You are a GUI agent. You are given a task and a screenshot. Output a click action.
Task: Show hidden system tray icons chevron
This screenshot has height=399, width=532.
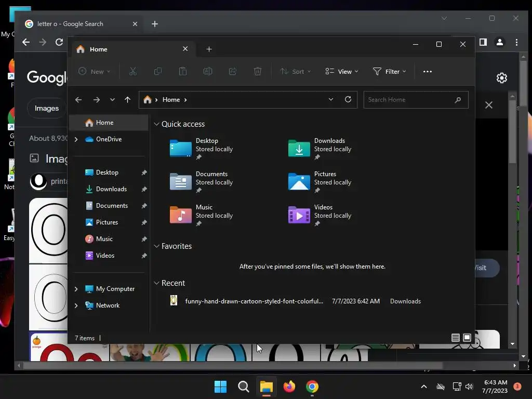click(x=424, y=387)
